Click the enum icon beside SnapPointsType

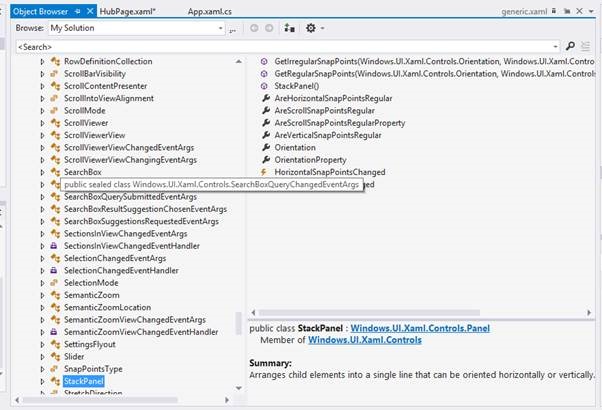click(x=54, y=369)
